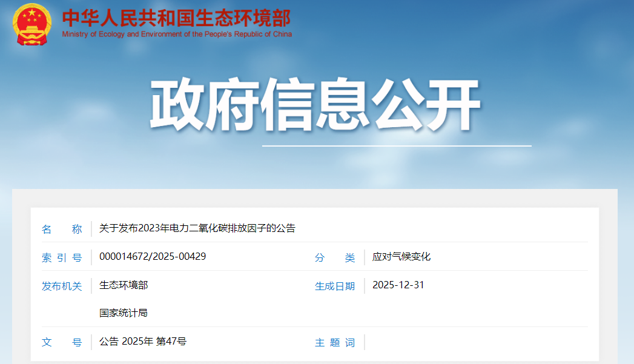Select the 名称 field label
The image size is (634, 364).
click(61, 229)
